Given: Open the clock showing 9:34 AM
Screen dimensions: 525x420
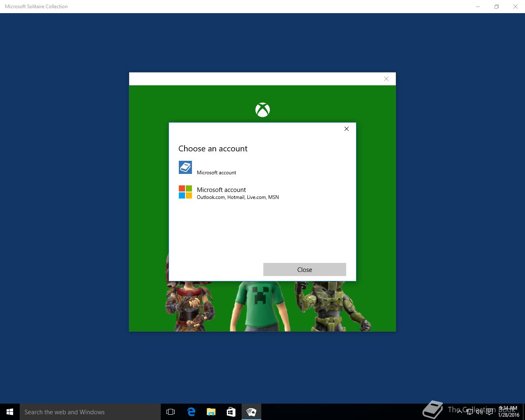Looking at the screenshot, I should (509, 412).
